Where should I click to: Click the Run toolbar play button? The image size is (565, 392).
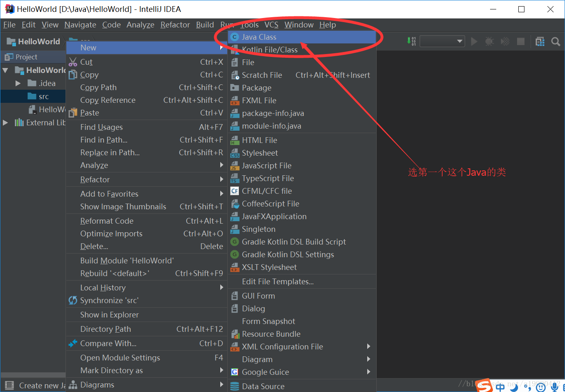[474, 41]
